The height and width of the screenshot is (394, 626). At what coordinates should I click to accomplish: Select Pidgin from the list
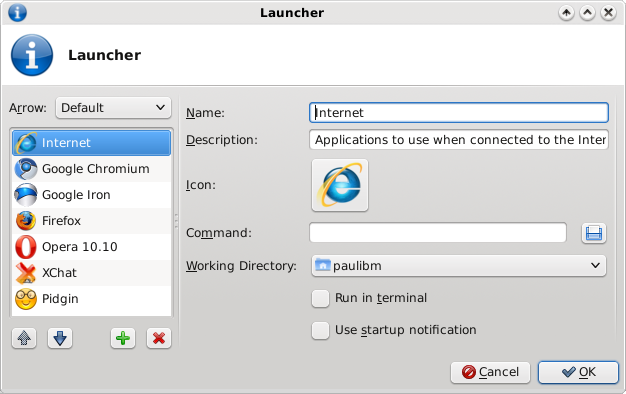point(91,299)
